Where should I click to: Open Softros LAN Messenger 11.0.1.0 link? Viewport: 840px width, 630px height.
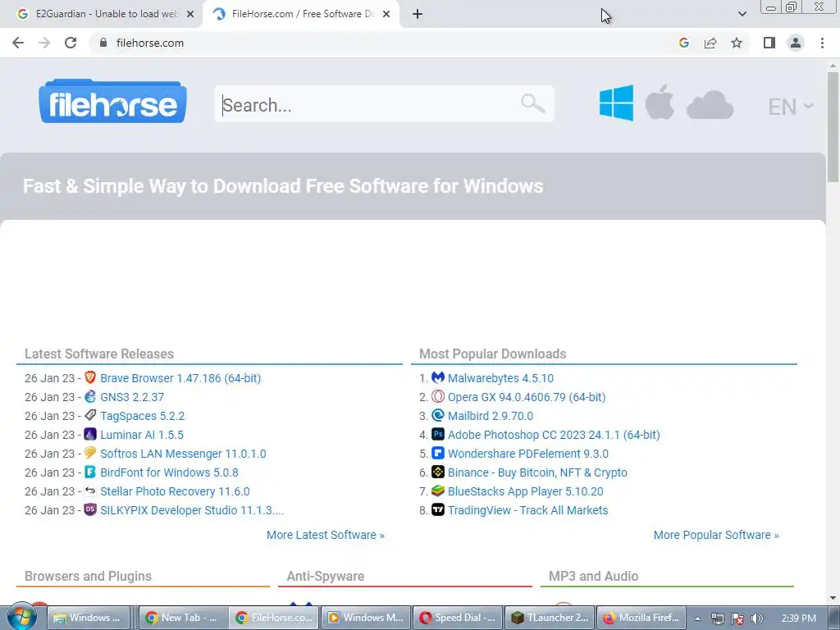[183, 454]
